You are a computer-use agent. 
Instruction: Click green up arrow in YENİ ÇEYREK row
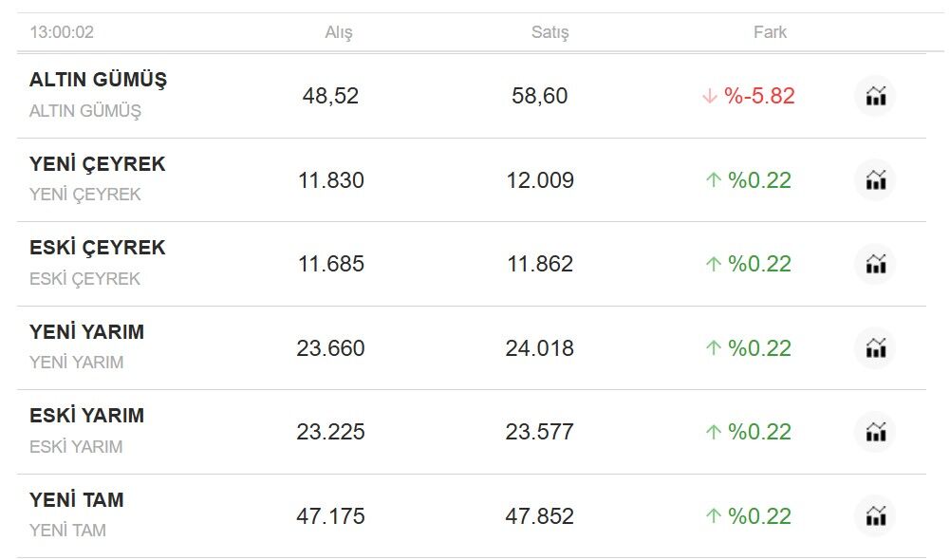point(713,180)
